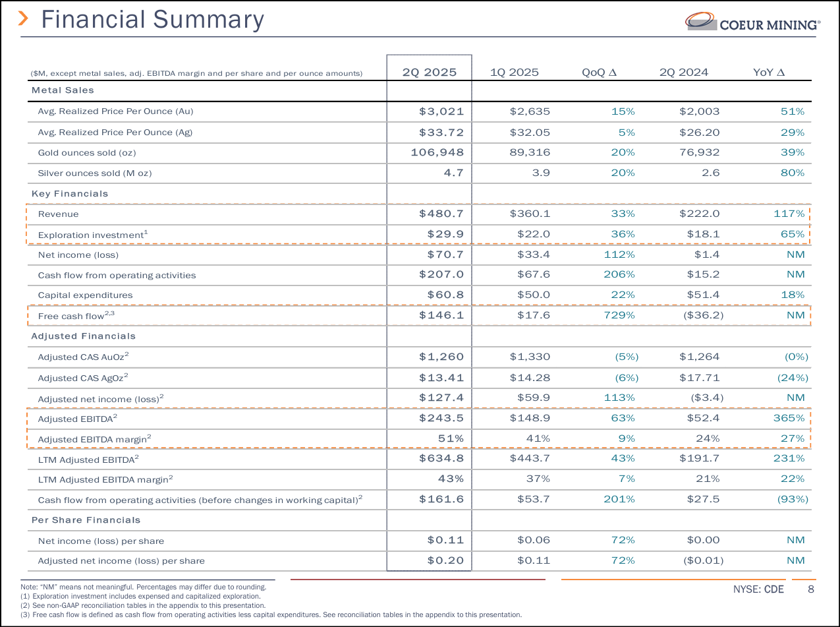
Task: Select the Financial Summary title text
Action: coord(152,20)
